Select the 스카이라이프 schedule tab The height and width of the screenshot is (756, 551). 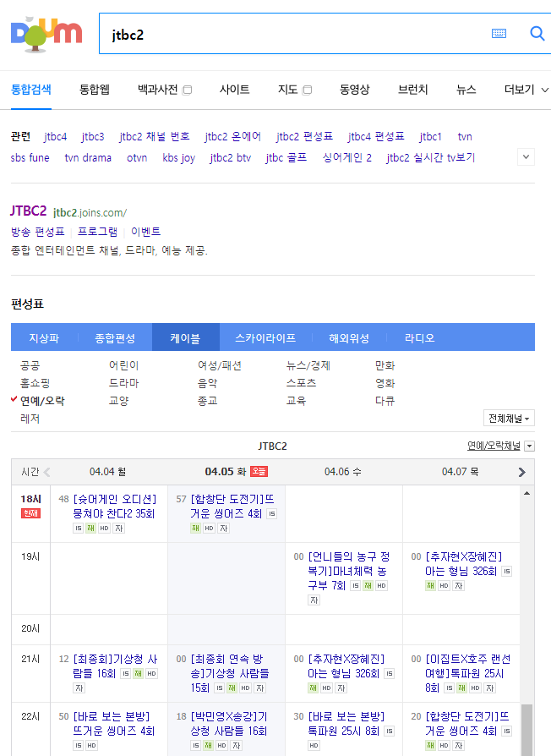265,338
